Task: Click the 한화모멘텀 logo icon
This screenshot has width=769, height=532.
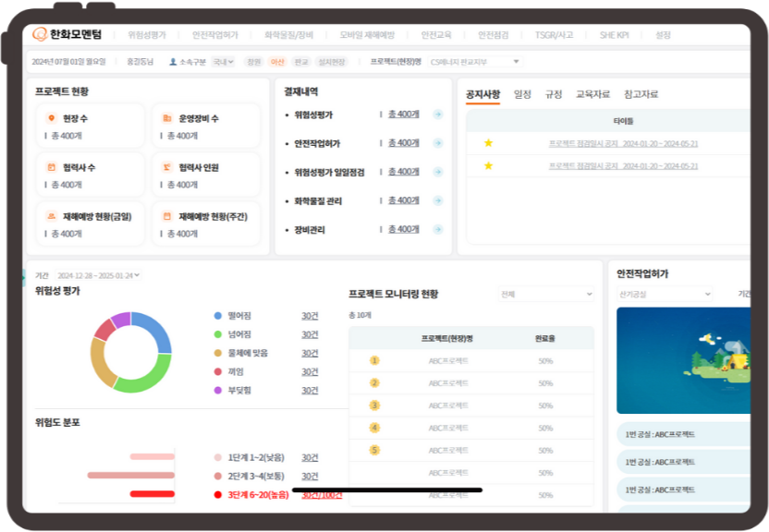Action: click(40, 34)
